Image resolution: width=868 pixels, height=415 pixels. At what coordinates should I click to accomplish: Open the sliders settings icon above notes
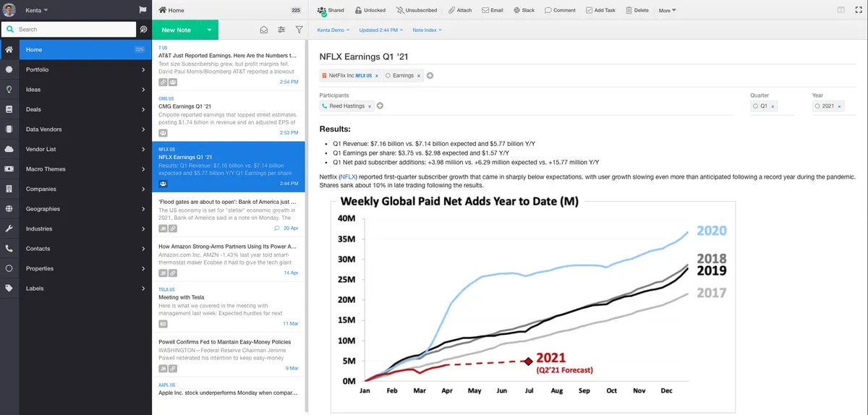coord(281,30)
